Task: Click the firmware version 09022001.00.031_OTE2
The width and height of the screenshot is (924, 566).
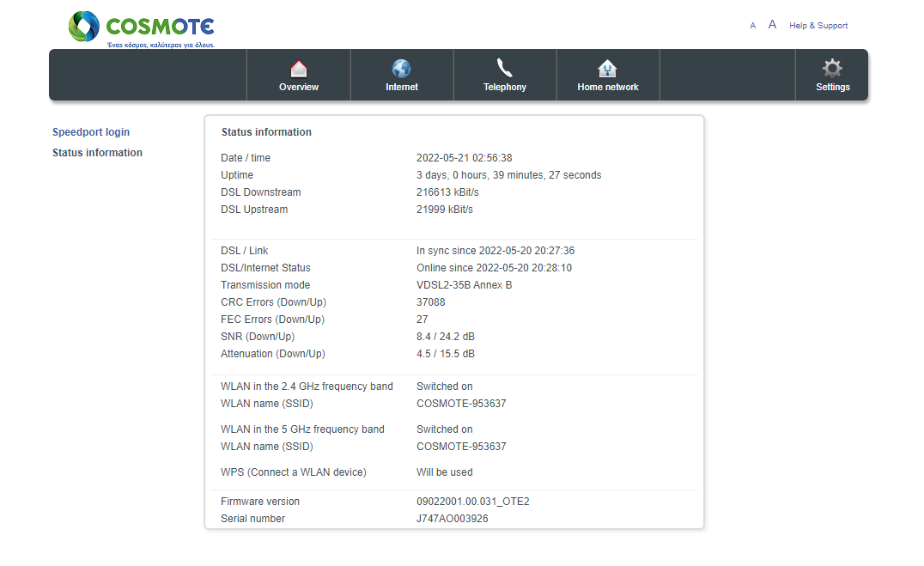Action: (472, 501)
